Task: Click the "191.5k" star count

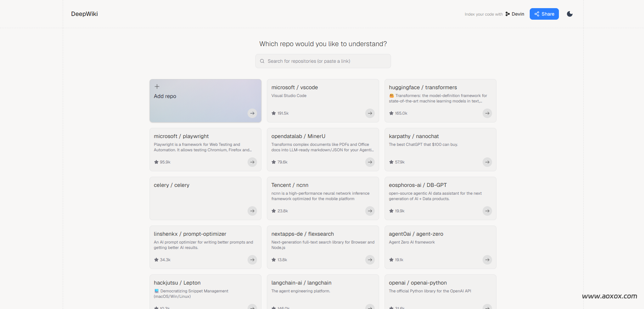Action: [x=283, y=113]
